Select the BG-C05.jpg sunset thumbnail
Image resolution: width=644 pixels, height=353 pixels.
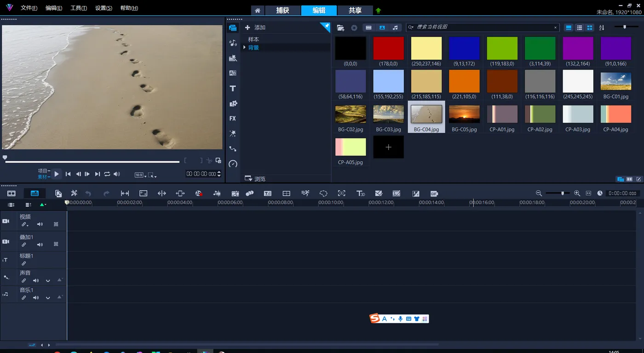click(464, 114)
